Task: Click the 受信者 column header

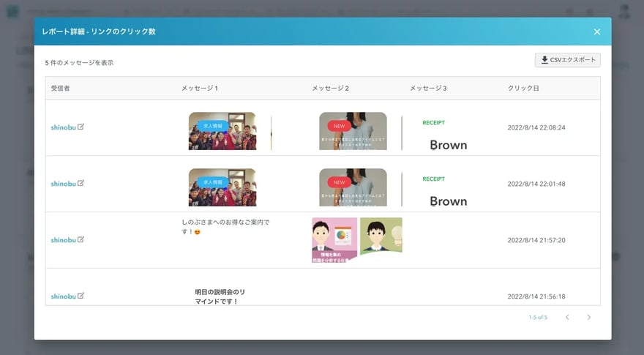Action: (61, 89)
